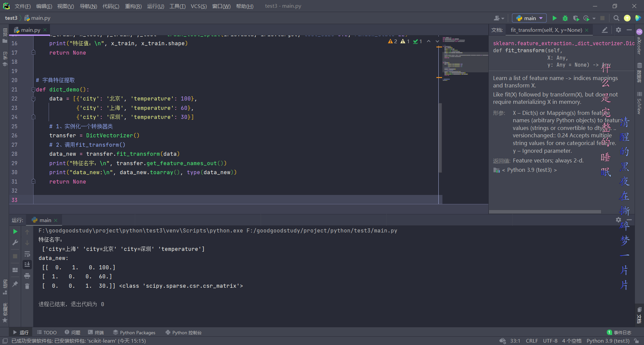The height and width of the screenshot is (345, 644).
Task: Open the main run configuration dropdown
Action: tap(529, 18)
